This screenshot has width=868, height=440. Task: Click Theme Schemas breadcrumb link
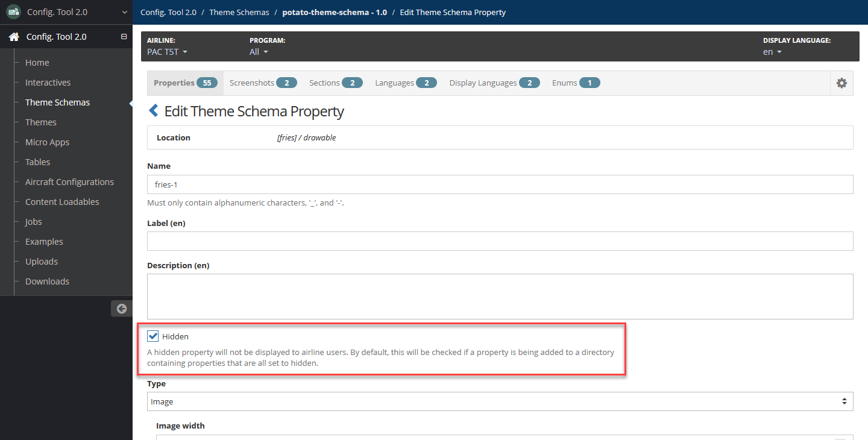point(239,12)
